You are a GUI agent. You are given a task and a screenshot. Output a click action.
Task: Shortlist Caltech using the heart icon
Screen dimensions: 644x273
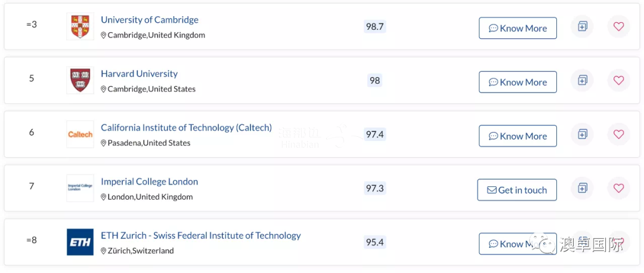[x=618, y=134]
